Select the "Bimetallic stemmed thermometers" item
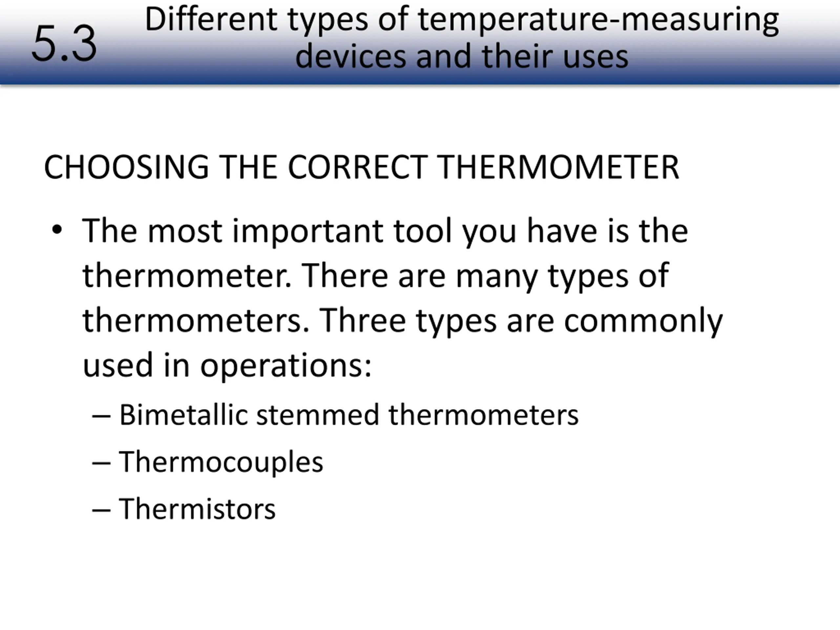840x630 pixels. 348,415
